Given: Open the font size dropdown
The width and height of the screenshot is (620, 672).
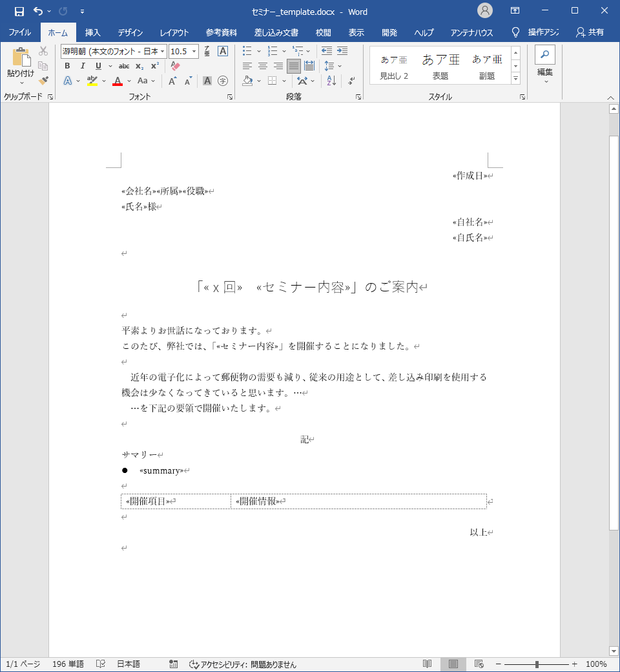Looking at the screenshot, I should pos(194,51).
